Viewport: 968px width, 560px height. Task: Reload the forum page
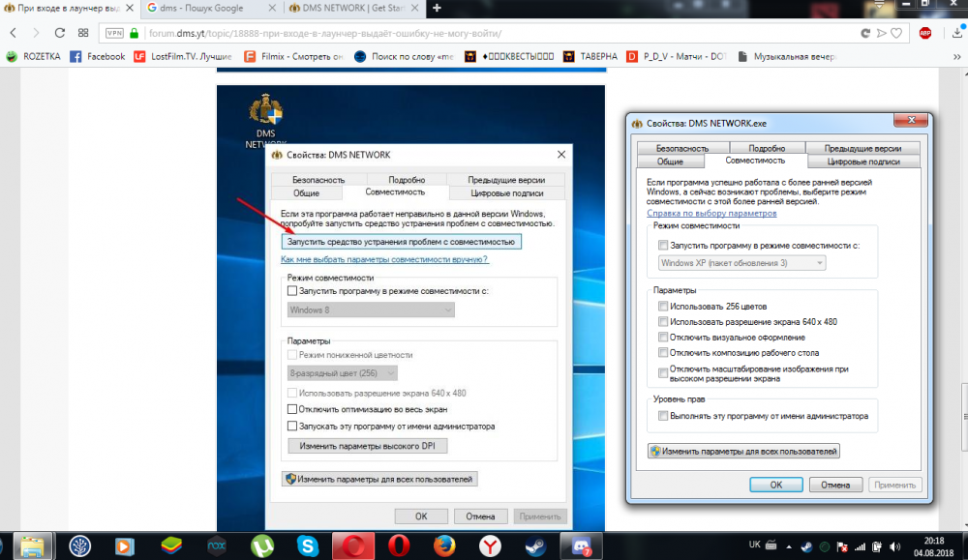point(58,32)
